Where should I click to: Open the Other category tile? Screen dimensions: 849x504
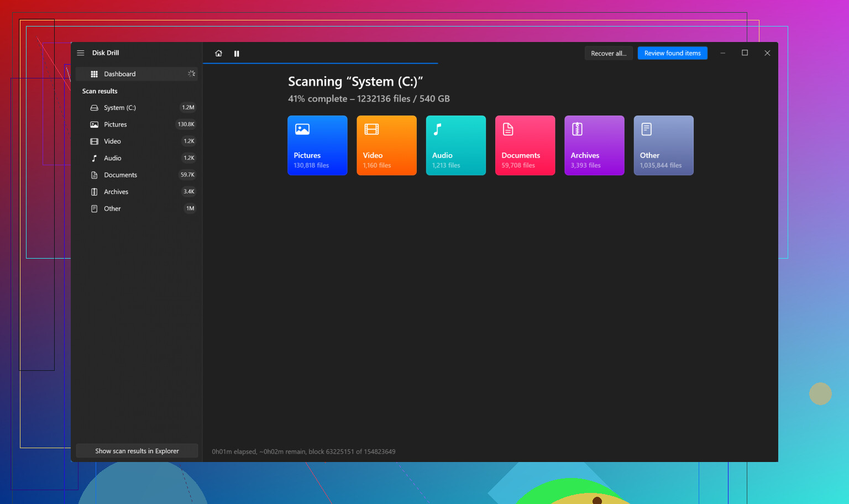coord(663,145)
